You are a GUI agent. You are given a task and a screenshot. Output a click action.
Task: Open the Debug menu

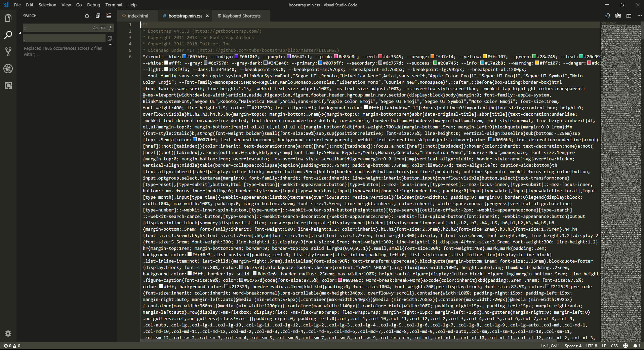(x=93, y=5)
